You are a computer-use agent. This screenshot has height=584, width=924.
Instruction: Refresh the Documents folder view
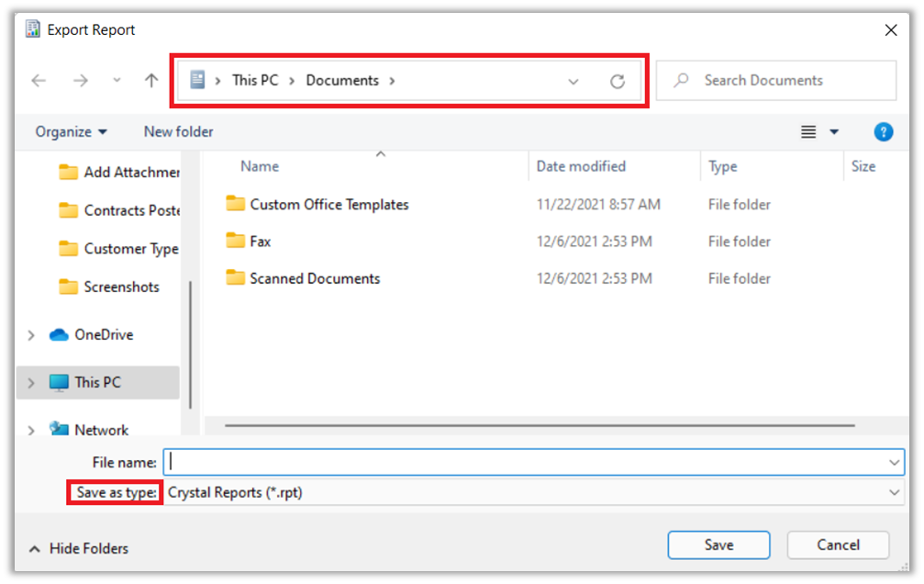coord(618,81)
